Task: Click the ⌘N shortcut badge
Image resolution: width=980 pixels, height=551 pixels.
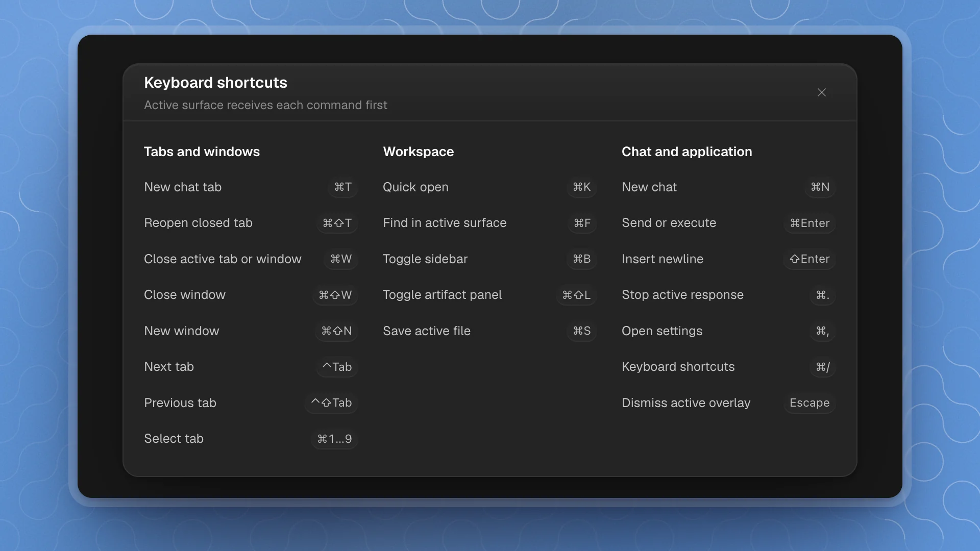Action: pos(820,187)
